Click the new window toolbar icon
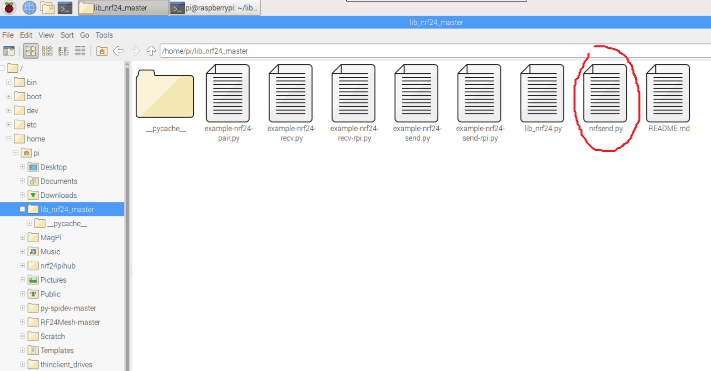 click(x=9, y=51)
